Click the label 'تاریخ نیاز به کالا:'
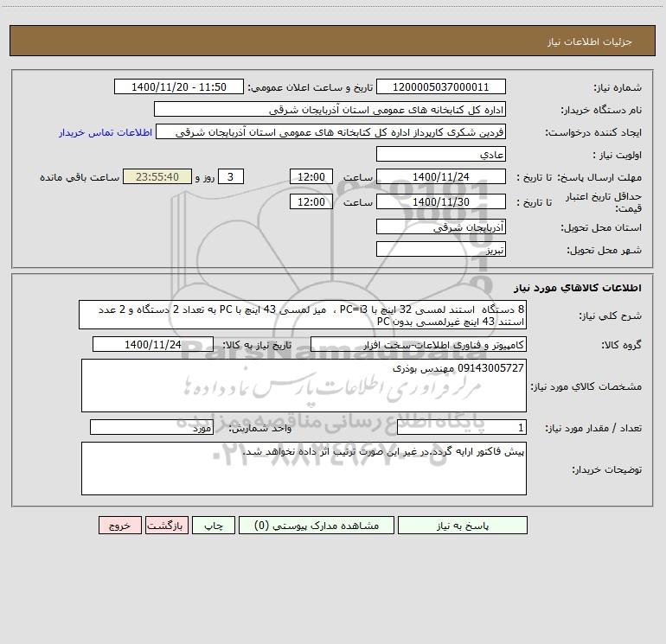Viewport: 666px width, 644px height. (258, 346)
